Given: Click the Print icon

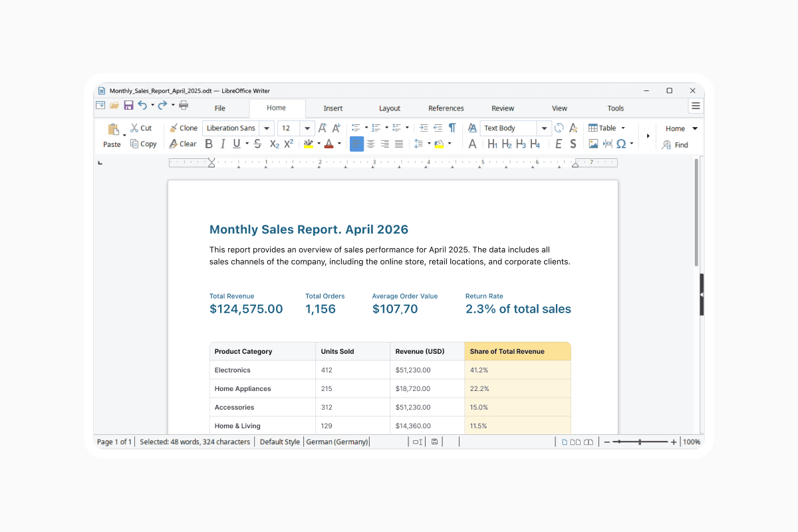Looking at the screenshot, I should (184, 105).
